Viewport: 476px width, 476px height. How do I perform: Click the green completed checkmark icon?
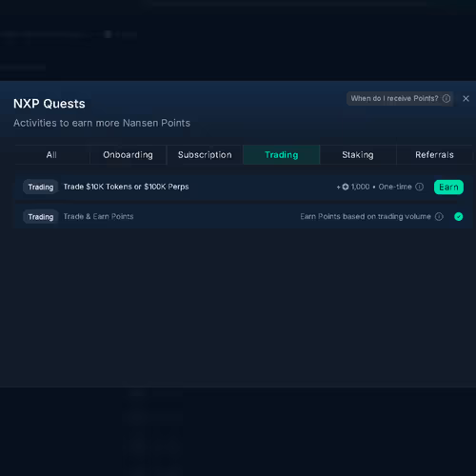point(458,217)
